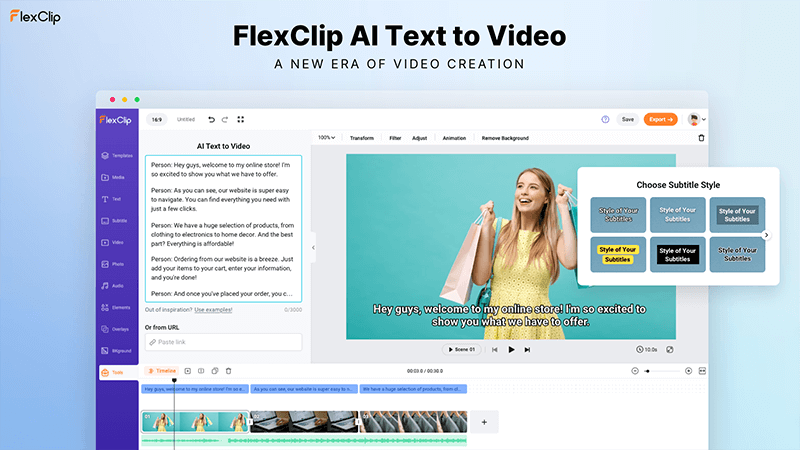
Task: Click the orange Export button
Action: coord(660,119)
